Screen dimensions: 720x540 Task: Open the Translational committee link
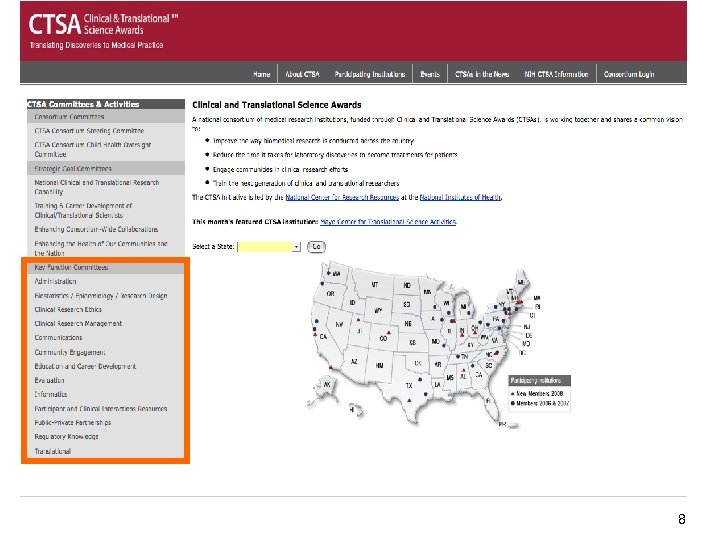[x=53, y=451]
